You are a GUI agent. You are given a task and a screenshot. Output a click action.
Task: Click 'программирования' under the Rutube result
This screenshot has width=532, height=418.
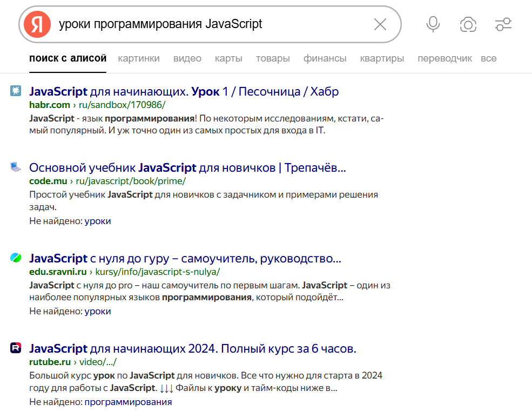coord(128,402)
